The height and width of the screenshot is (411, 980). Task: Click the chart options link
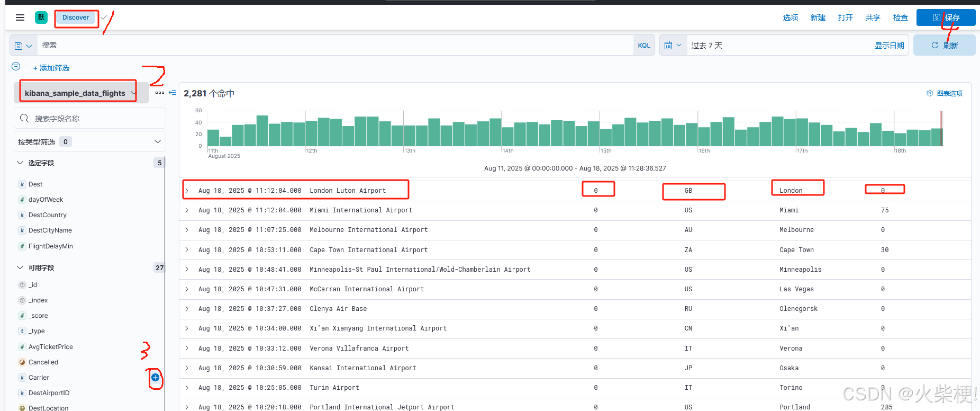pyautogui.click(x=949, y=93)
